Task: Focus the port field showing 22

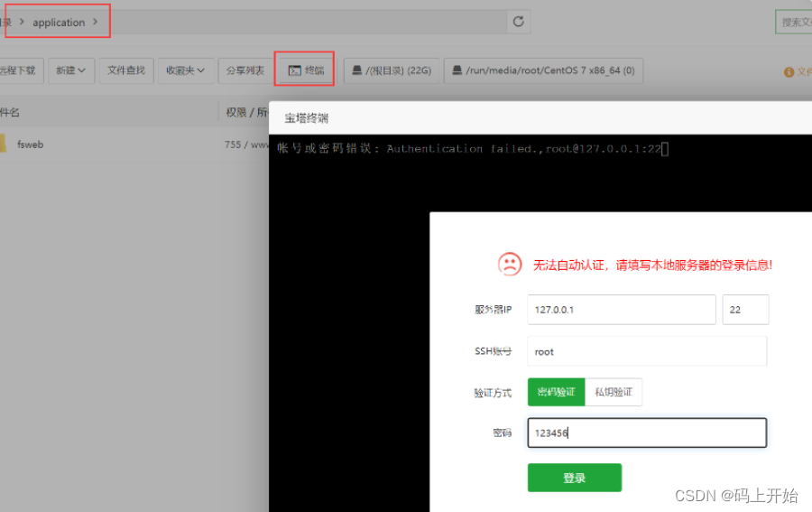Action: click(745, 310)
